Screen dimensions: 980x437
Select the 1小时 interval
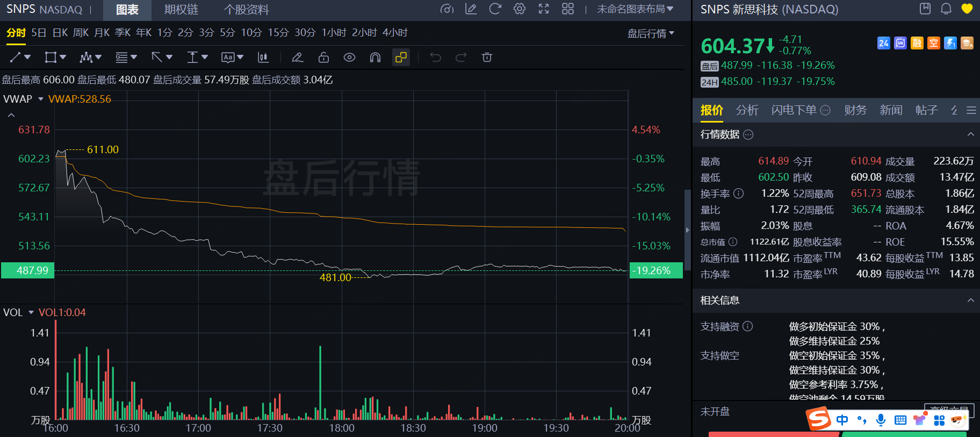[334, 33]
